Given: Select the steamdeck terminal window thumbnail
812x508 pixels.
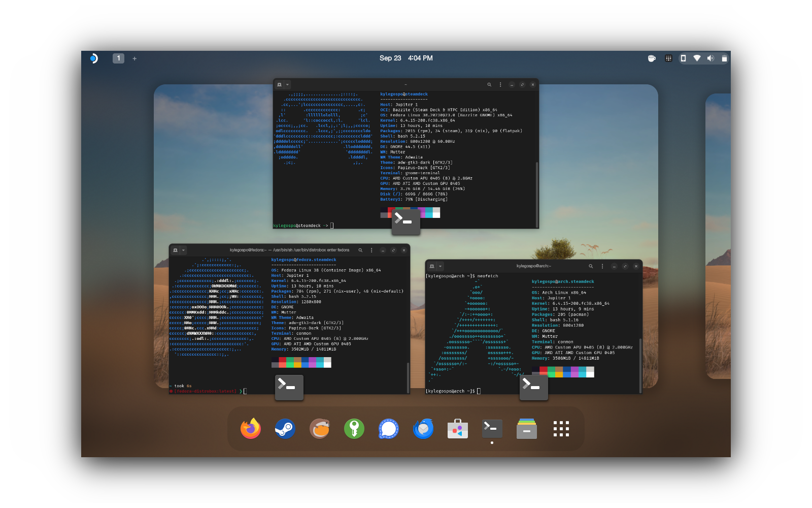Looking at the screenshot, I should point(406,153).
